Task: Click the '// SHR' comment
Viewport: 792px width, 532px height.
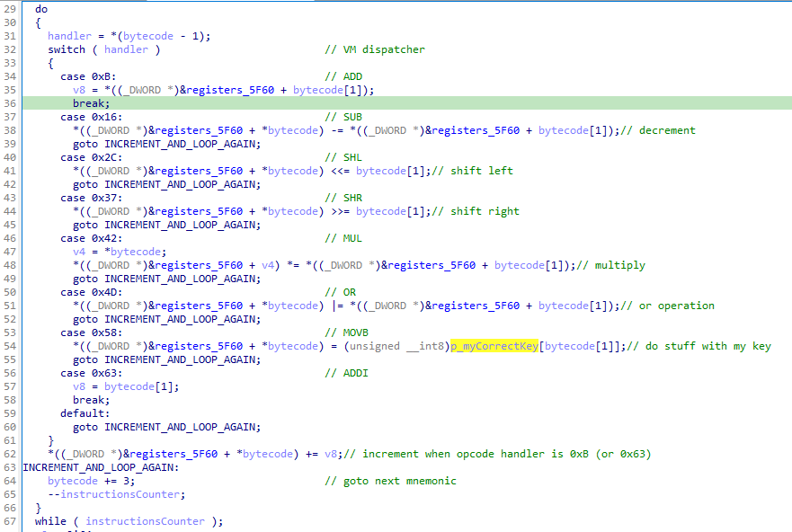Action: (x=343, y=198)
